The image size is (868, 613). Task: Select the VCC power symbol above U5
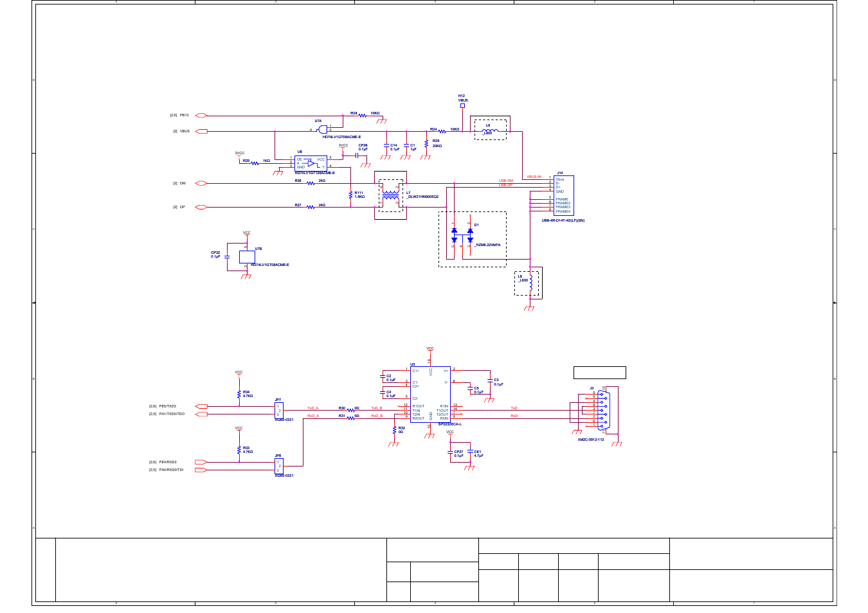pyautogui.click(x=430, y=350)
